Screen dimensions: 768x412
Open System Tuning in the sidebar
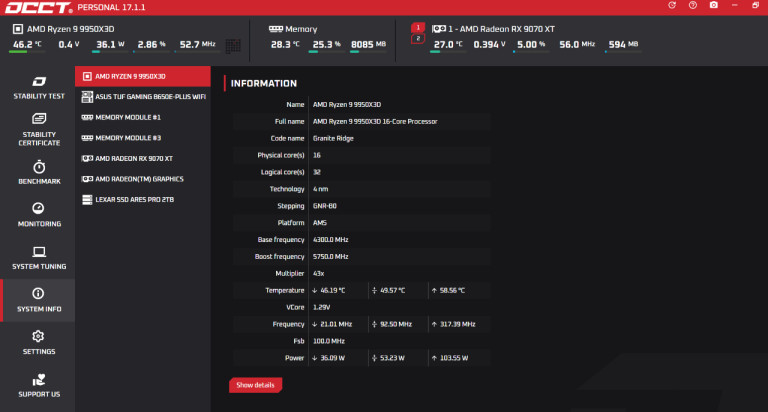pyautogui.click(x=39, y=258)
